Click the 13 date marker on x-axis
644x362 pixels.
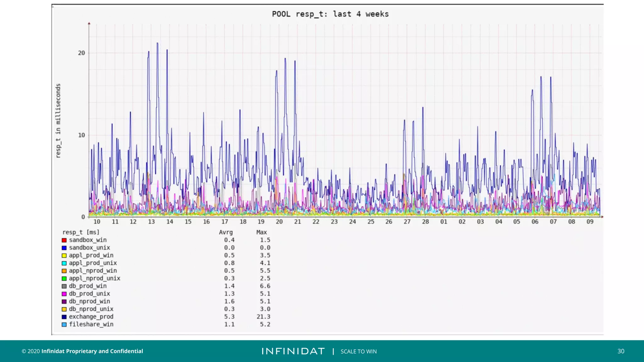tap(151, 222)
